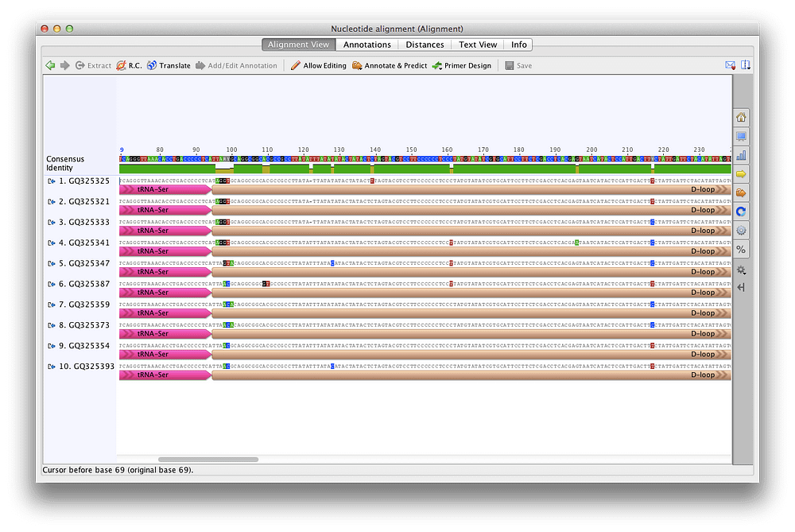Toggle Allow Editing pencil button

319,65
